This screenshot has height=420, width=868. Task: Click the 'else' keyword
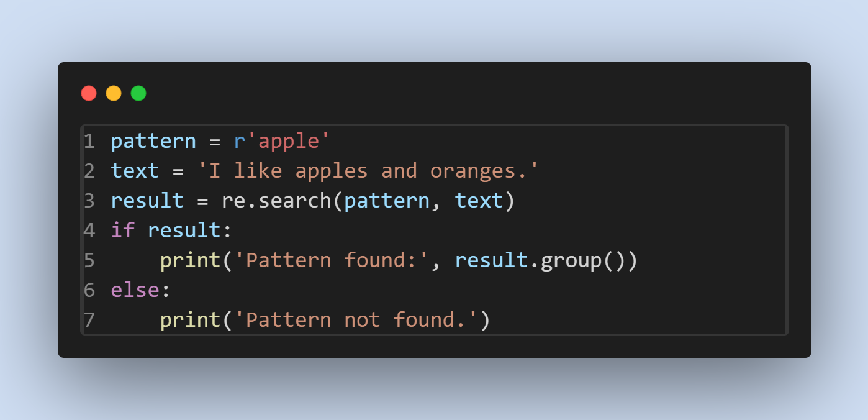pyautogui.click(x=135, y=290)
